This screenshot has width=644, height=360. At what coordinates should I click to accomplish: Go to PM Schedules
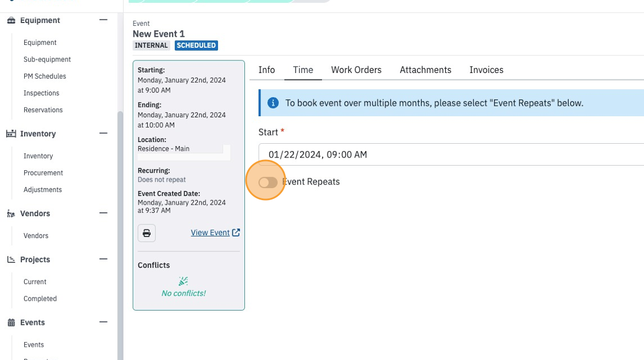(x=45, y=76)
